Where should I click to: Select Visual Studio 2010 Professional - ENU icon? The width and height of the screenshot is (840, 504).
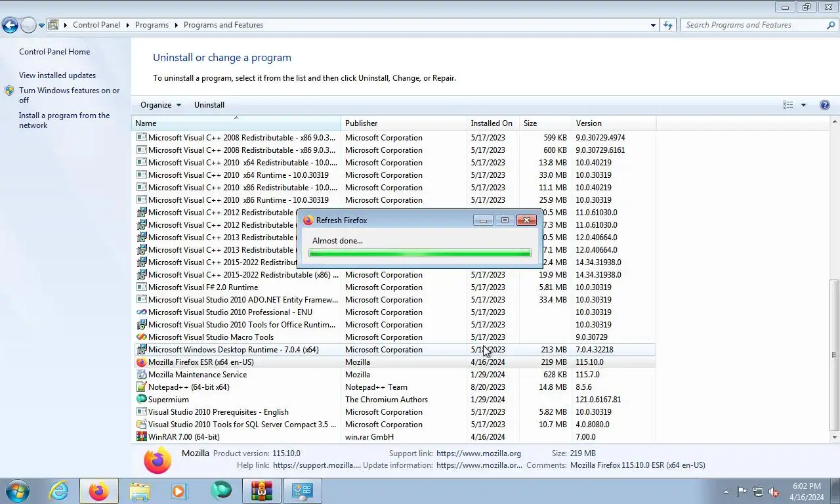[141, 312]
